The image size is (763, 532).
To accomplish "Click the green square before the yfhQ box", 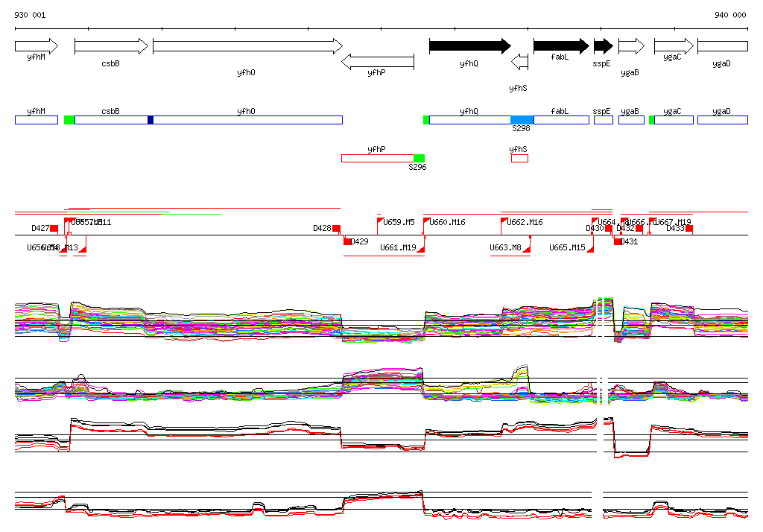I will coord(426,120).
